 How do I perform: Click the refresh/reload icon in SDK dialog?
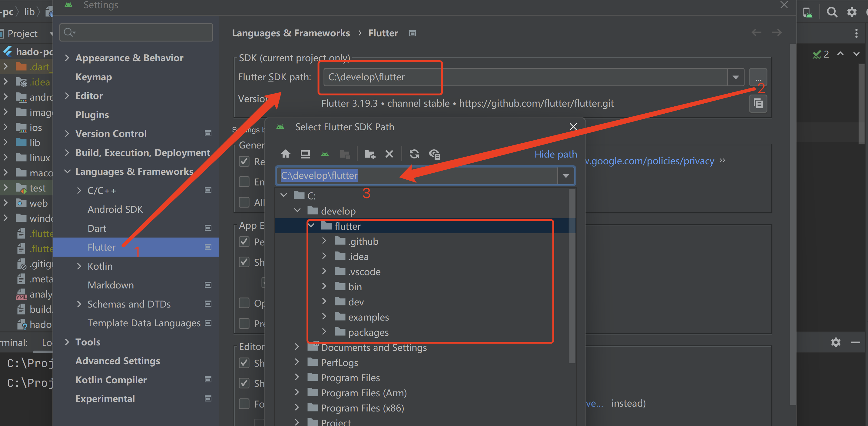point(414,154)
